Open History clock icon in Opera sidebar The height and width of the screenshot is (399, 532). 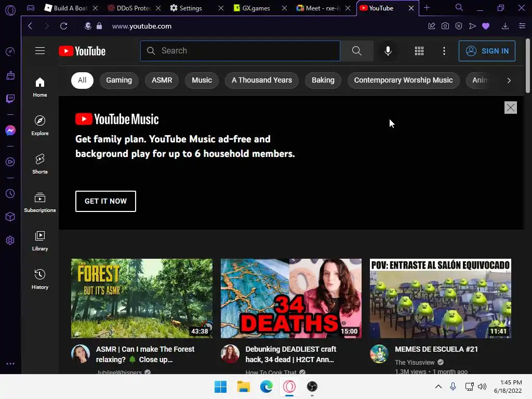[10, 194]
